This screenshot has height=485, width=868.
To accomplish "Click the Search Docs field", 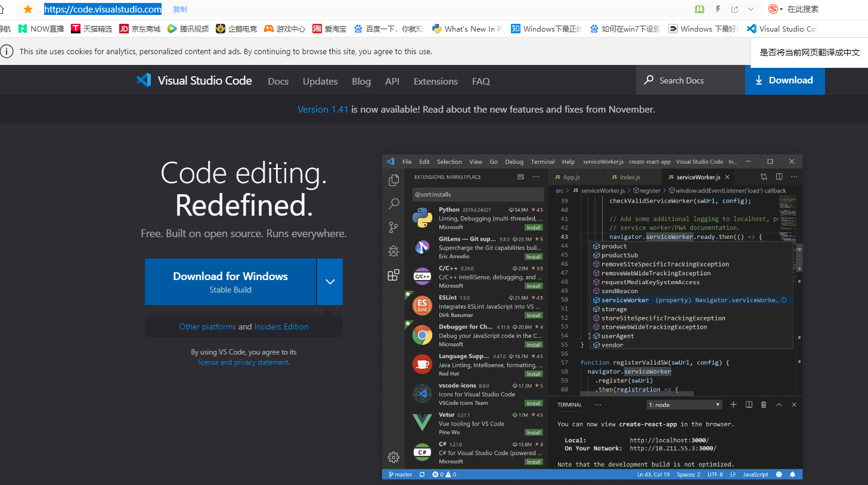I will tap(691, 80).
